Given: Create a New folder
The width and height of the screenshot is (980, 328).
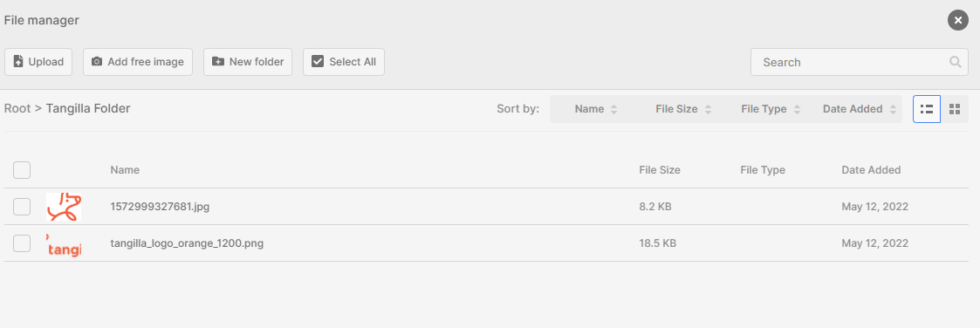Looking at the screenshot, I should [x=248, y=62].
